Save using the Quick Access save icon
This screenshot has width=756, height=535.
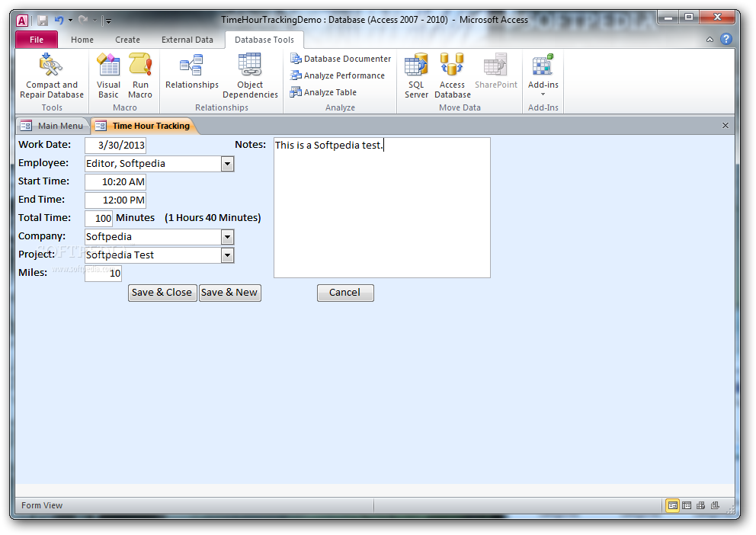tap(43, 21)
